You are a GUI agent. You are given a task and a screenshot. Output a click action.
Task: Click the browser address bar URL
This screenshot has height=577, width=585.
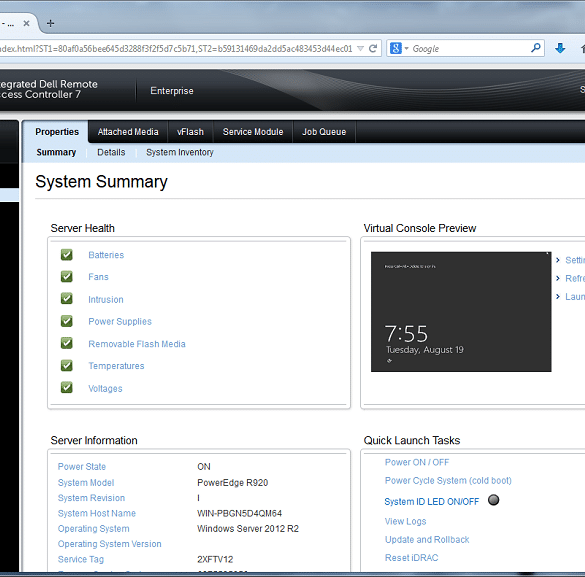176,49
